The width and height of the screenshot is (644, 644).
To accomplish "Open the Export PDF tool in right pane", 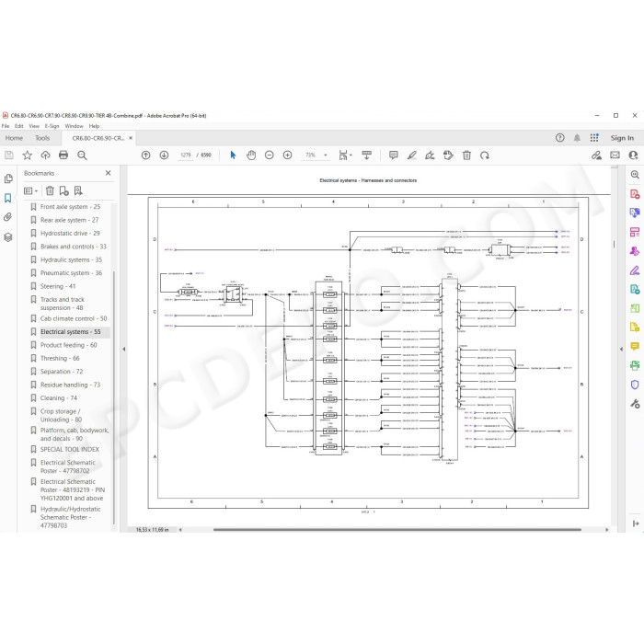I will 635,290.
